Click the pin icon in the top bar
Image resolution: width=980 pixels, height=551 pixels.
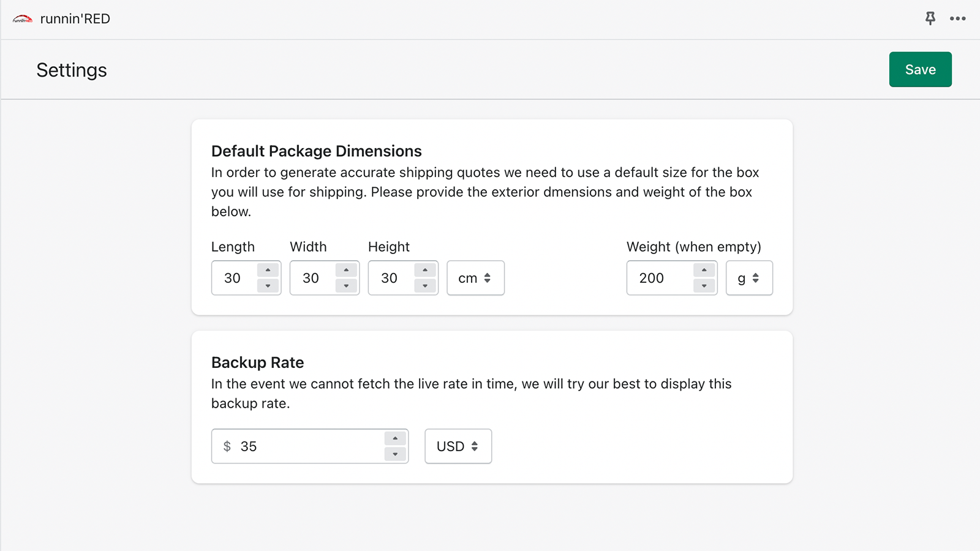click(930, 19)
